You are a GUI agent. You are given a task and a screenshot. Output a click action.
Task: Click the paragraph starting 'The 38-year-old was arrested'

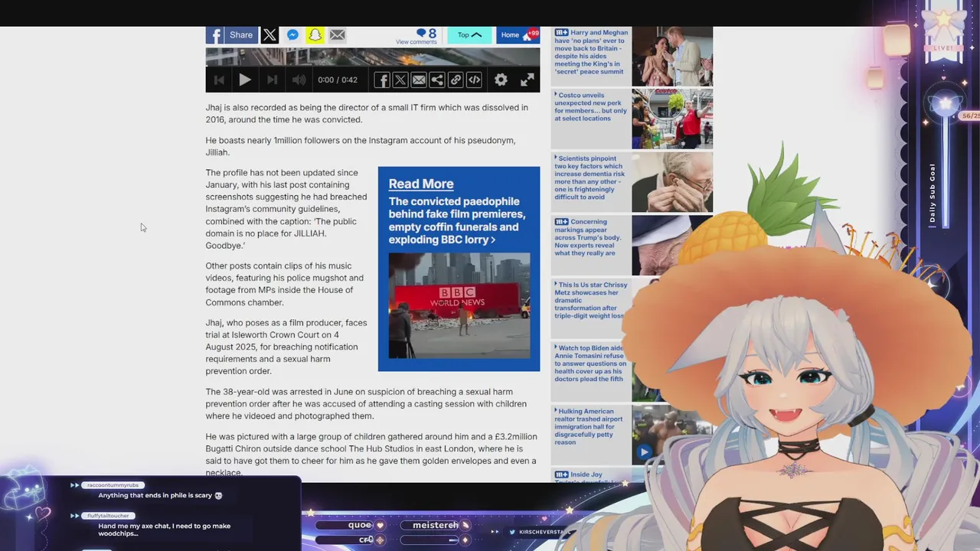366,403
